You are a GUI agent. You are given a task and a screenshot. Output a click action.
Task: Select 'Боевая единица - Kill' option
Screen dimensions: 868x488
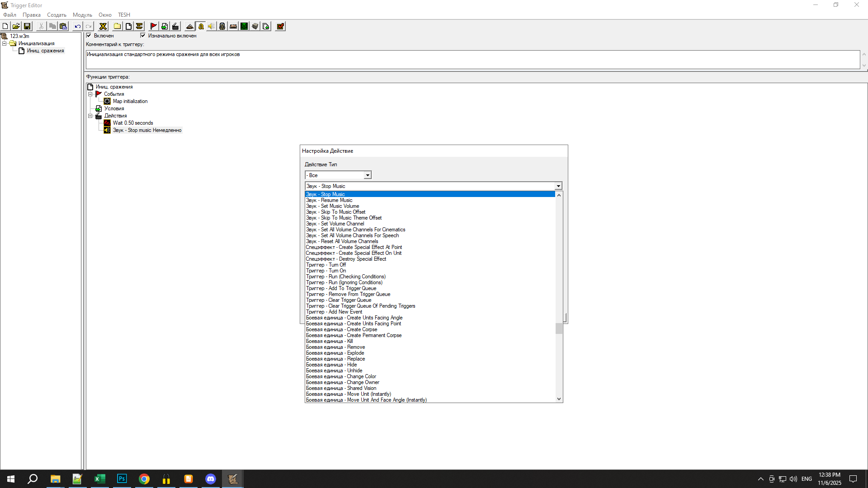[329, 341]
